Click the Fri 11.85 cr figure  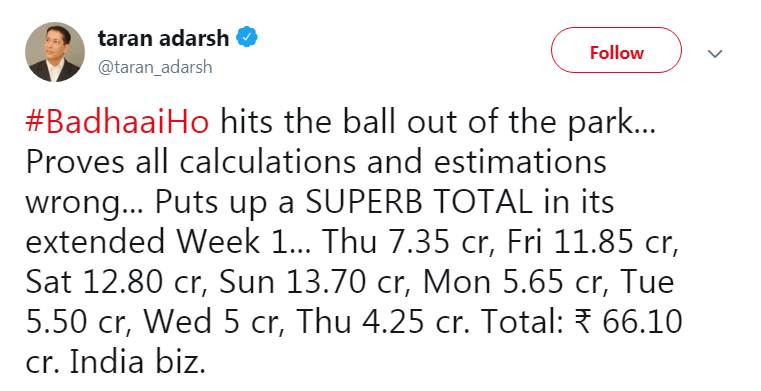coord(592,241)
